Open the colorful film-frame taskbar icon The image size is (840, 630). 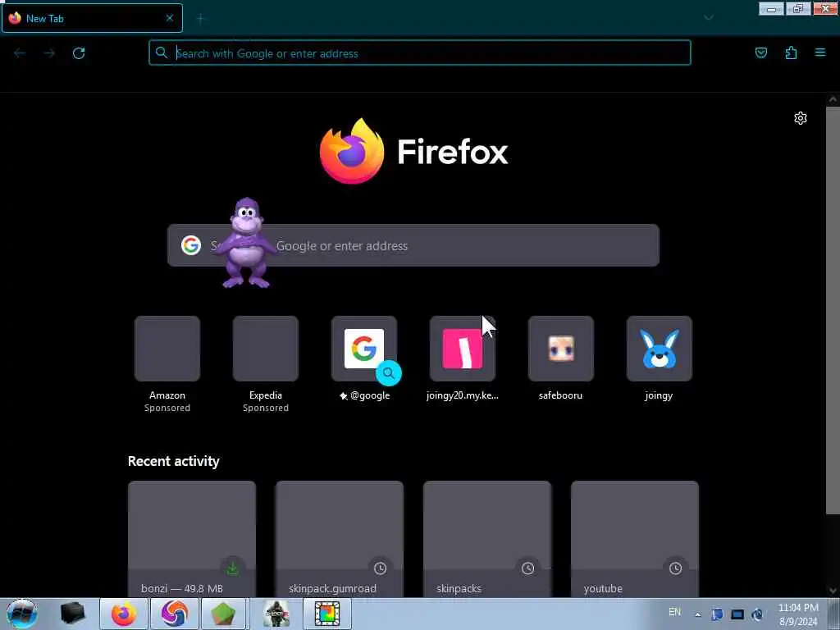point(326,614)
